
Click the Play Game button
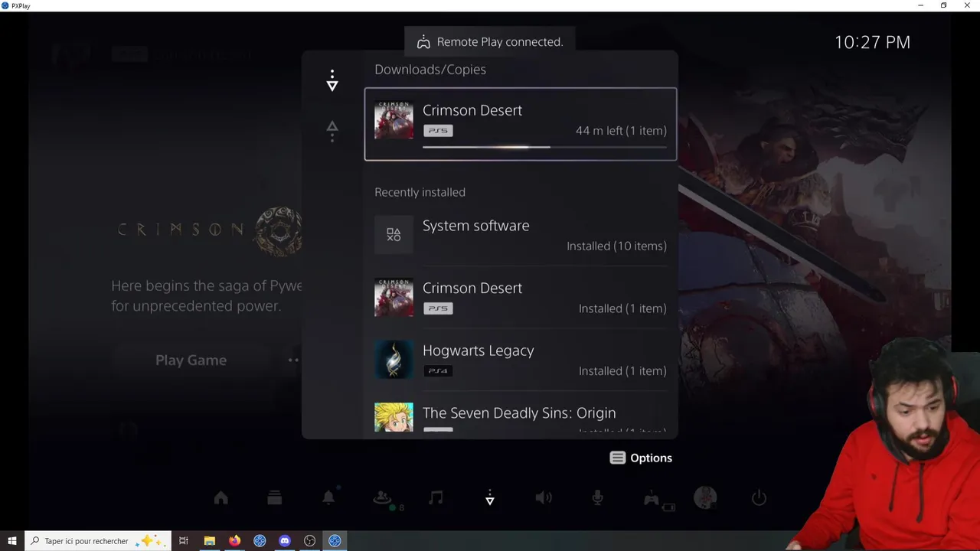tap(191, 360)
